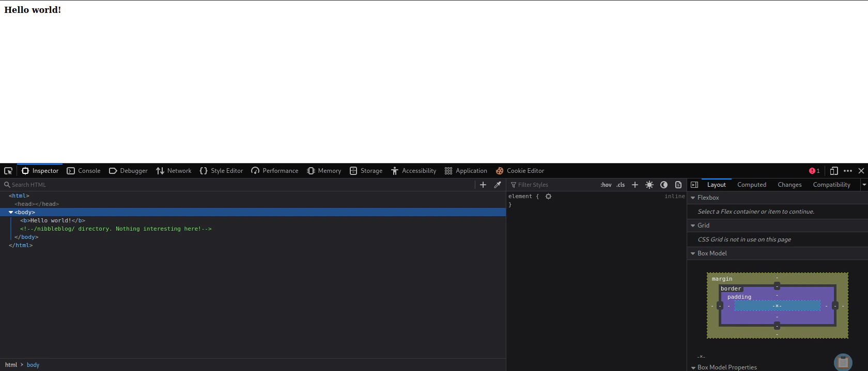Image resolution: width=868 pixels, height=371 pixels.
Task: Open the Changes sidebar tab
Action: [x=789, y=185]
